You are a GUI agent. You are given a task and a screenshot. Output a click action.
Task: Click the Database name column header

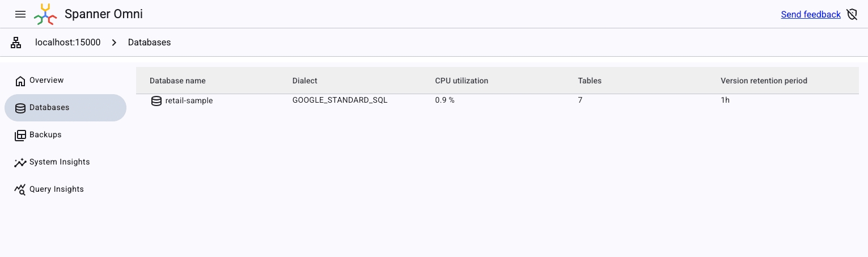click(x=177, y=81)
